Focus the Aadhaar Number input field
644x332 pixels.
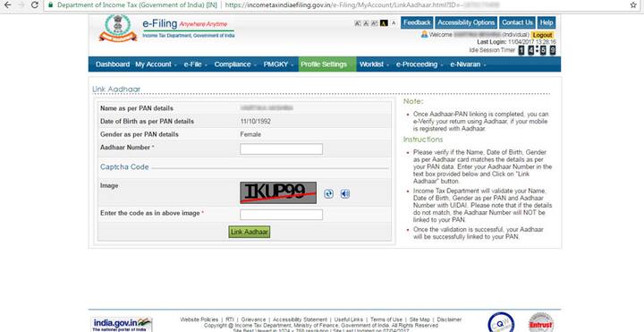[x=282, y=149]
